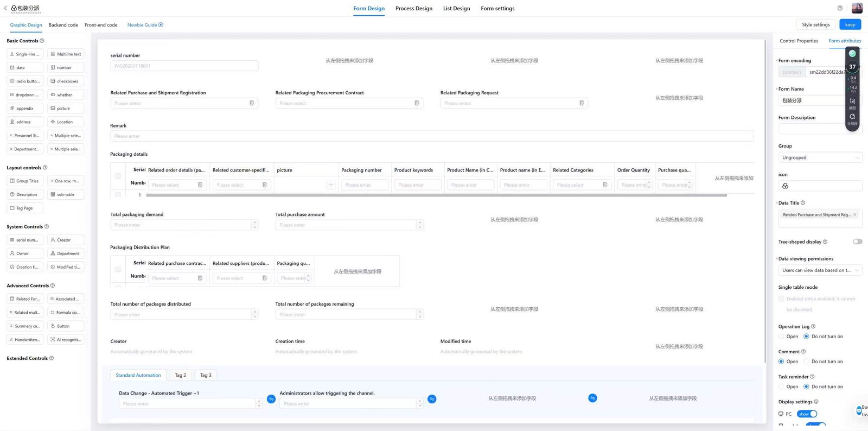Add the number control

(66, 68)
